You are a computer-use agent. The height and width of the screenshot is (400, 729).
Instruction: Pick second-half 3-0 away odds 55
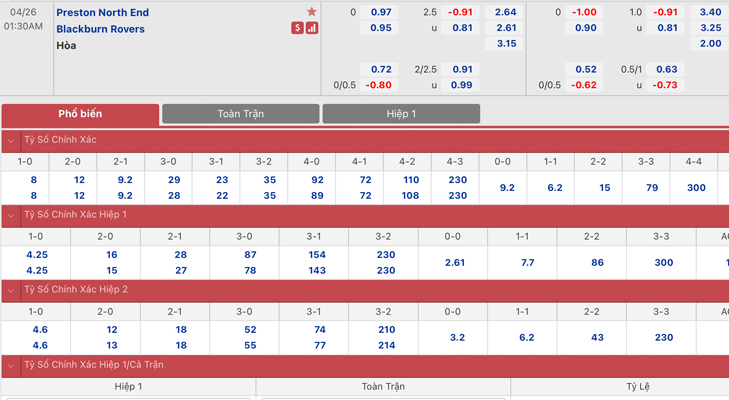coord(250,346)
